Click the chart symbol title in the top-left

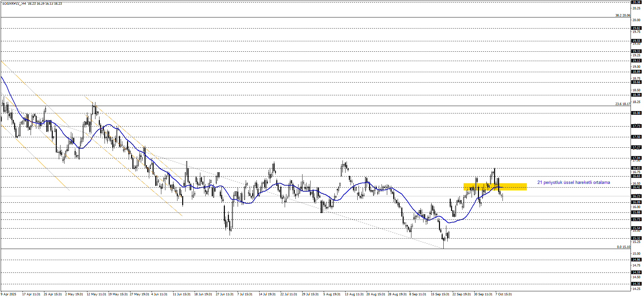32,4
